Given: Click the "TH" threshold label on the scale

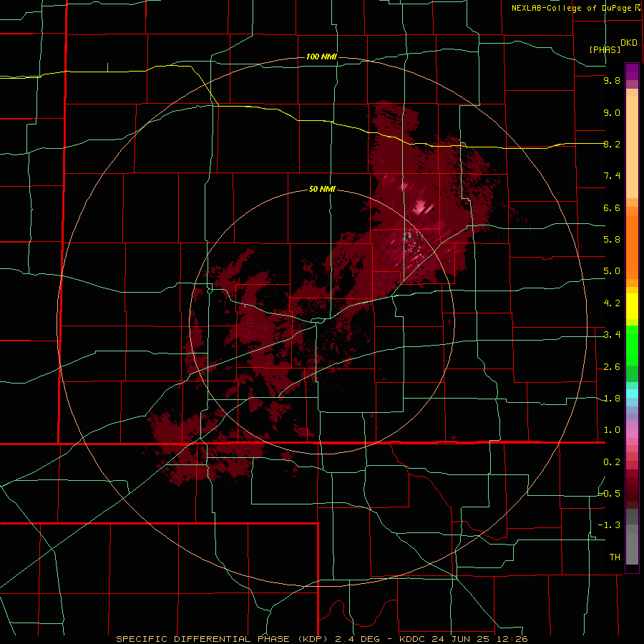Looking at the screenshot, I should click(615, 557).
